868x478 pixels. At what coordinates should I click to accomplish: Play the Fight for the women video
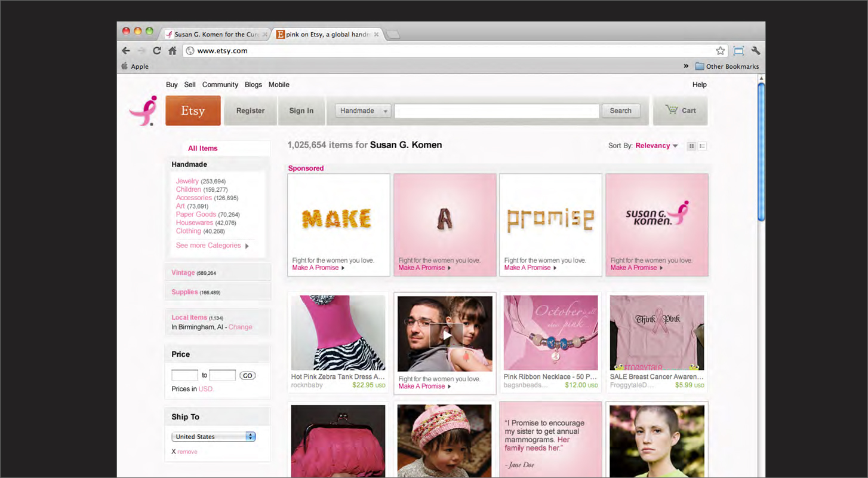[446, 336]
